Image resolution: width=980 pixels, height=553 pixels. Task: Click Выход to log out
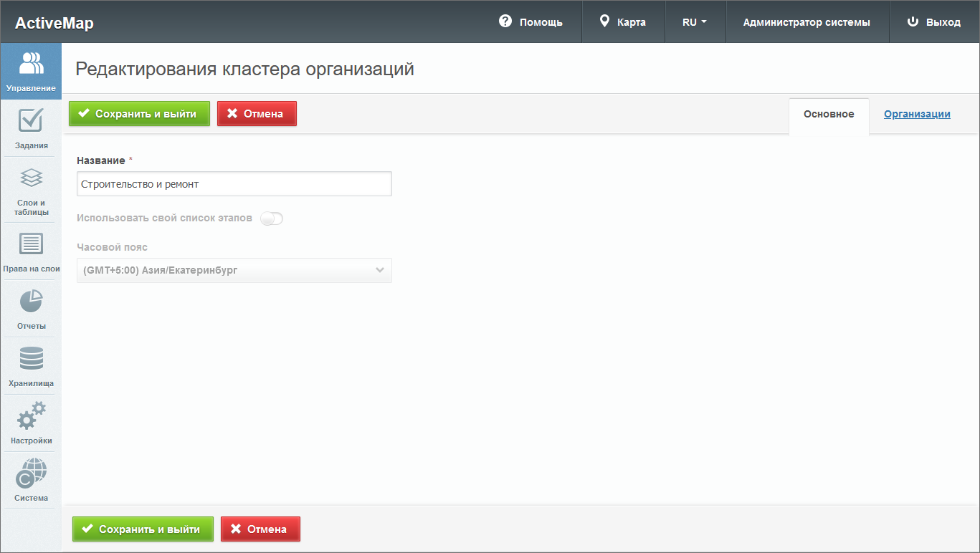[x=933, y=22]
